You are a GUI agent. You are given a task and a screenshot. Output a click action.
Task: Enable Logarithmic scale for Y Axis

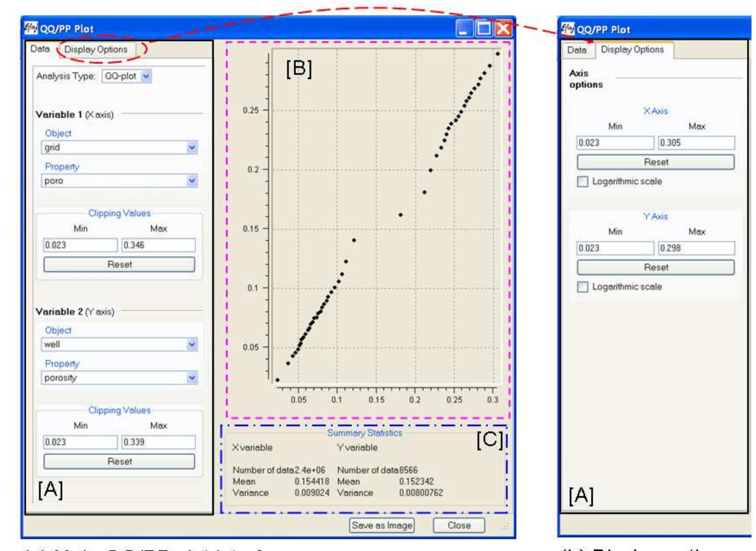(x=582, y=287)
